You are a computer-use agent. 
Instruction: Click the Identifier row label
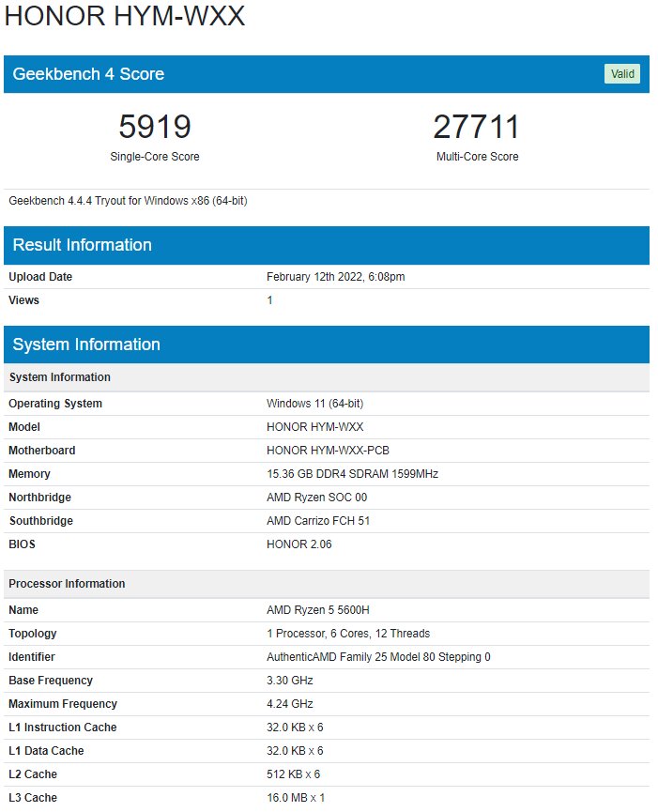32,657
